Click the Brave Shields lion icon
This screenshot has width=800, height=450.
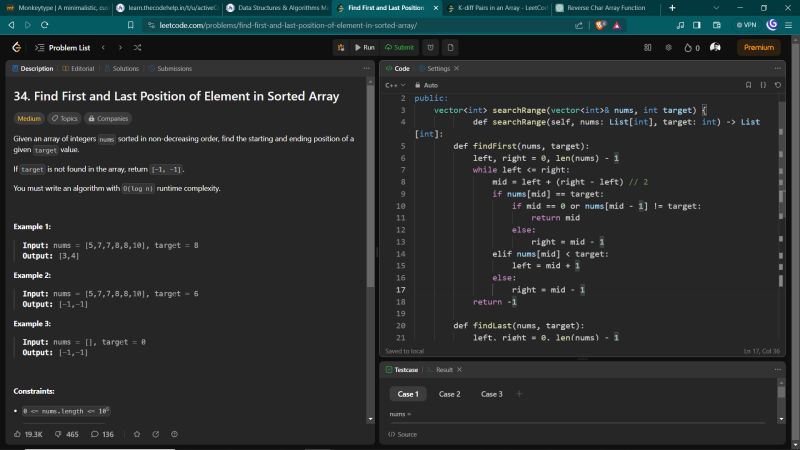(601, 25)
